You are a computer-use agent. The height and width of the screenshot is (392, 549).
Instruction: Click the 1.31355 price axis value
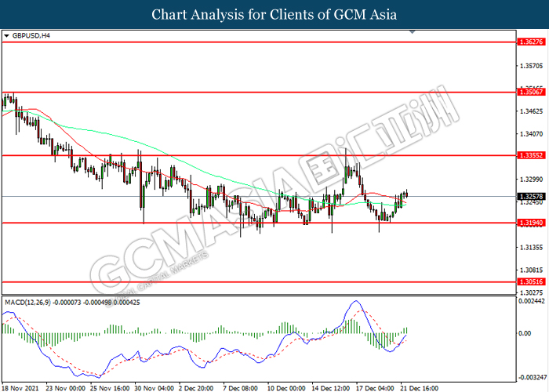tap(531, 248)
